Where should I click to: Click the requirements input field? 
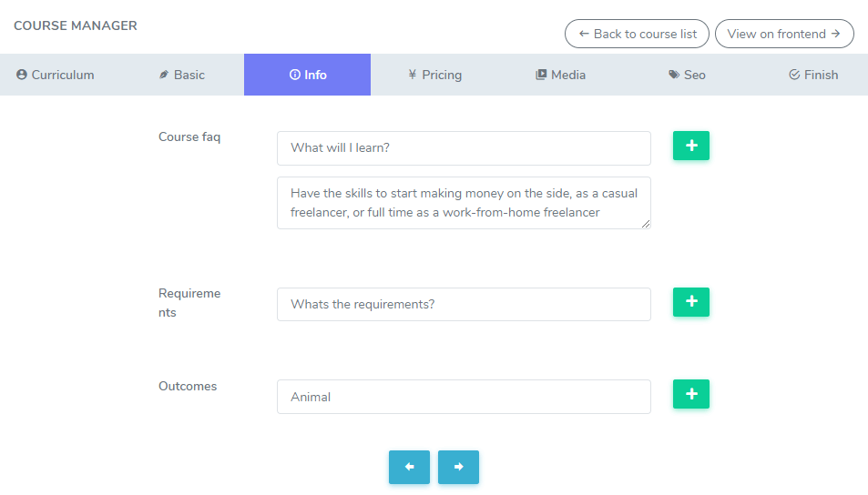pos(464,305)
